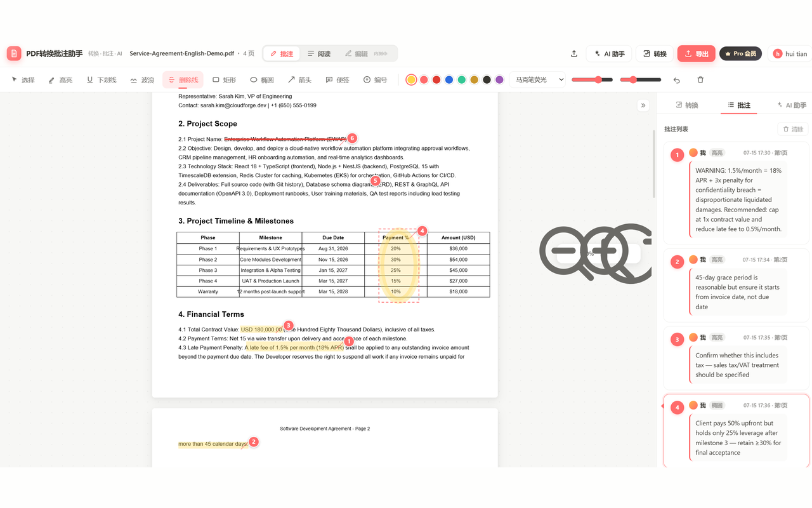812x508 pixels.
Task: Click the red 导出 export button
Action: point(697,54)
